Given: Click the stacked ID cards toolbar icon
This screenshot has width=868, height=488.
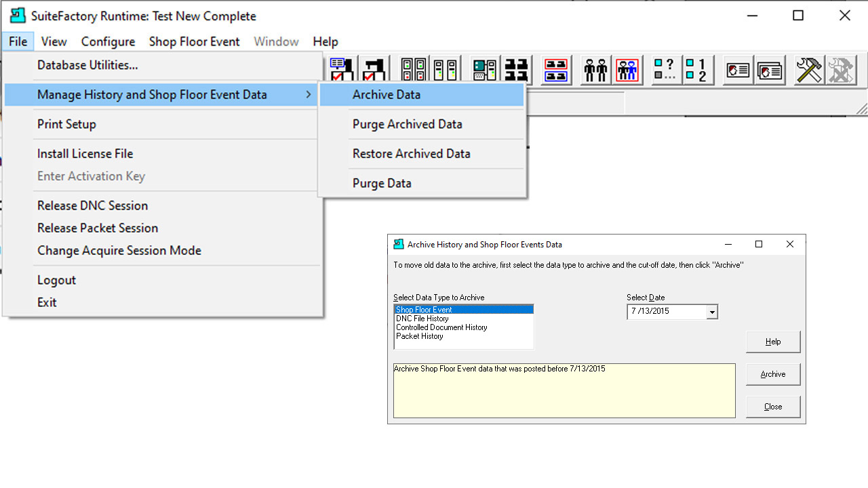Looking at the screenshot, I should click(770, 70).
